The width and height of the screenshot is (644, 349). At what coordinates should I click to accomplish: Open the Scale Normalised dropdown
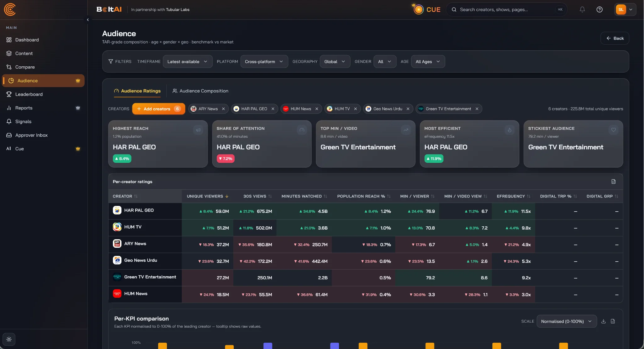pos(566,321)
